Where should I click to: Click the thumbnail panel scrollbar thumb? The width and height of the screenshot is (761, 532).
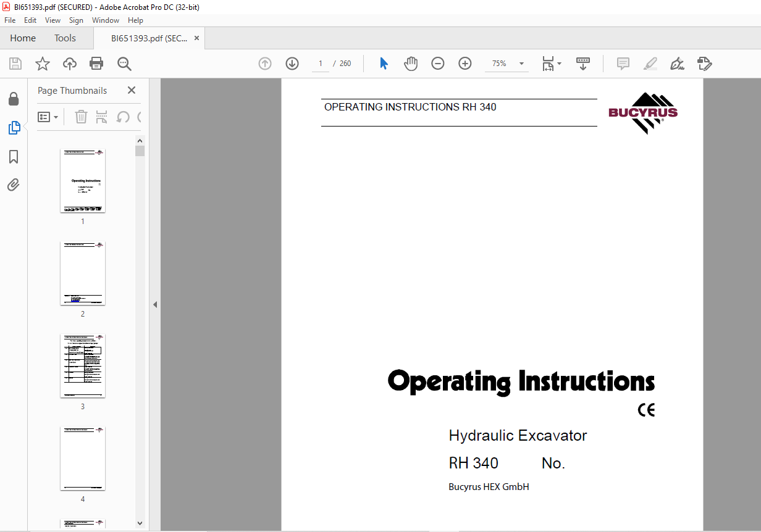(140, 151)
